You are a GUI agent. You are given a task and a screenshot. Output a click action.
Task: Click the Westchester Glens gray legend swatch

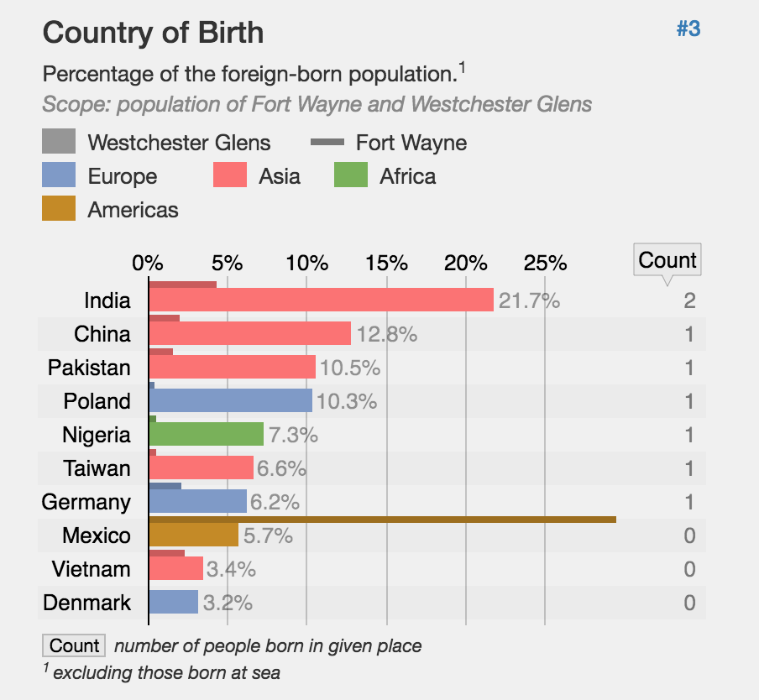(59, 143)
